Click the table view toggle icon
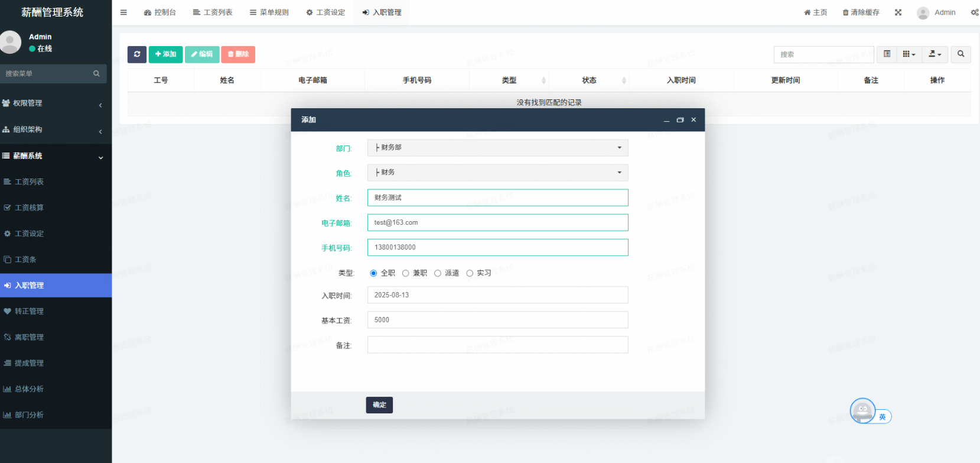Viewport: 980px width, 463px height. click(x=887, y=54)
